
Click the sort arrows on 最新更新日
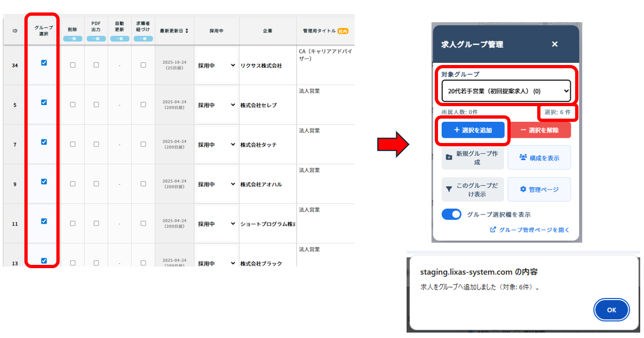coord(187,31)
